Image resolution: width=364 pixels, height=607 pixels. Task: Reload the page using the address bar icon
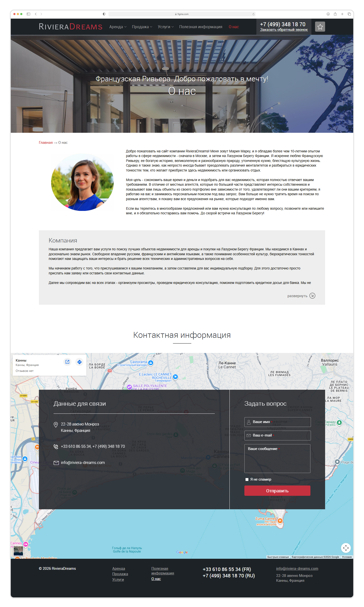tap(253, 14)
